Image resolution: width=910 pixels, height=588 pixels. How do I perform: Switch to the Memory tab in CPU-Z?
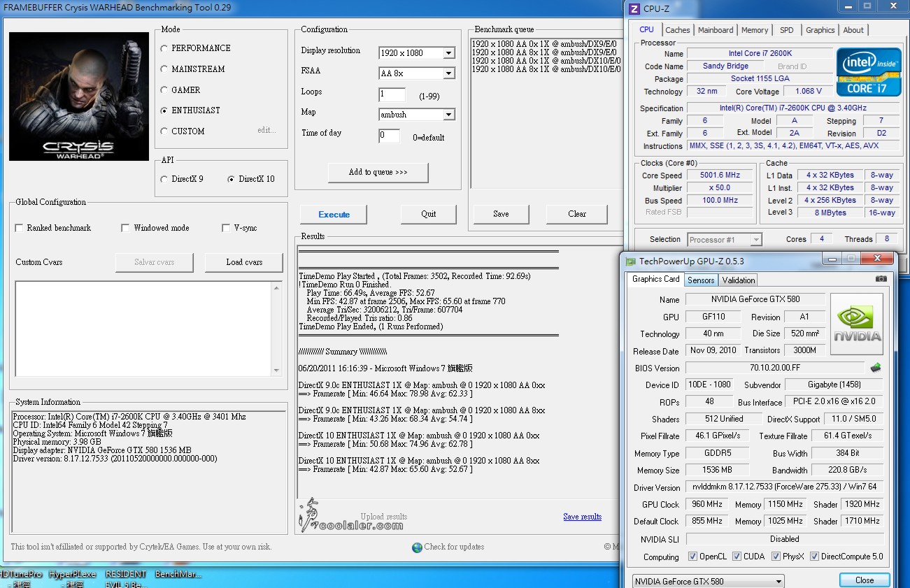click(755, 30)
